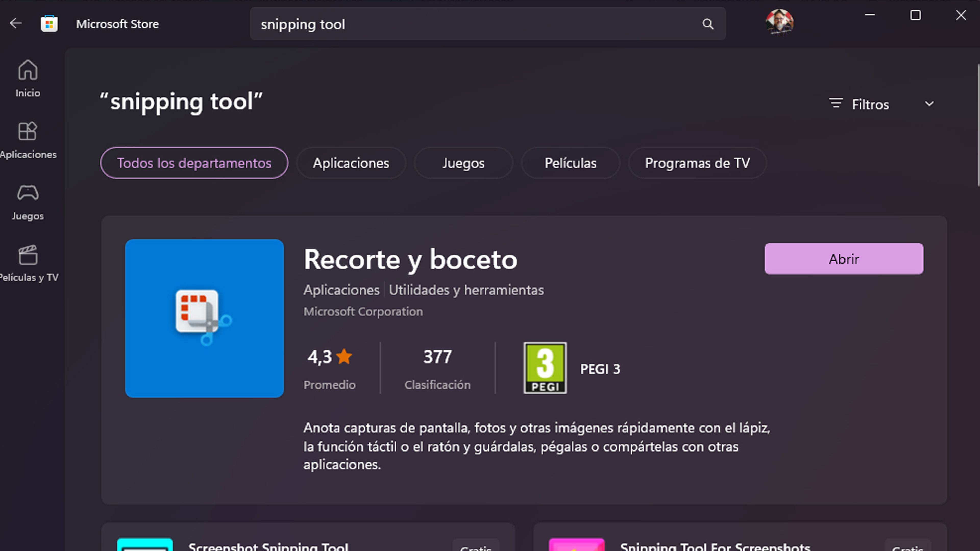Expand the Filtros dropdown chevron
Screen dimensions: 980x551
coord(929,104)
